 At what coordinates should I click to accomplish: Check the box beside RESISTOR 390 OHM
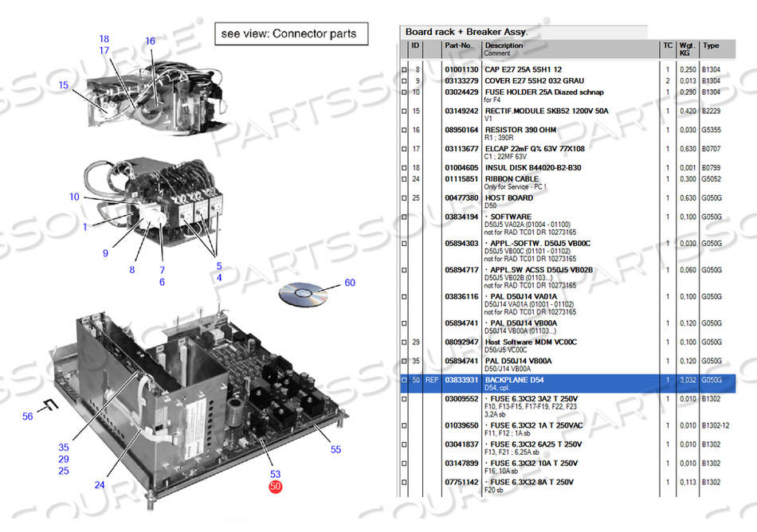coord(404,129)
